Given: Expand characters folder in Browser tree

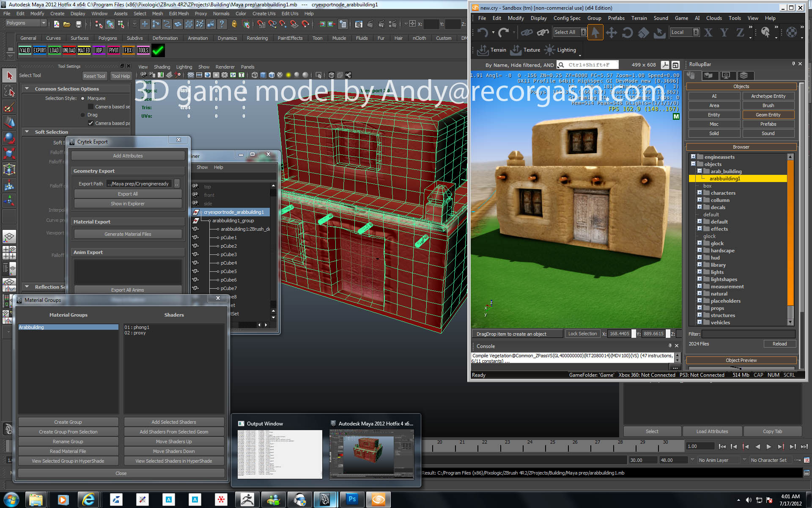Looking at the screenshot, I should tap(700, 193).
